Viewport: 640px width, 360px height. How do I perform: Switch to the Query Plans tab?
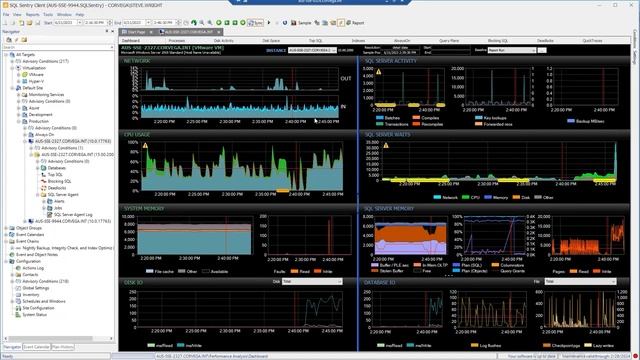(449, 41)
